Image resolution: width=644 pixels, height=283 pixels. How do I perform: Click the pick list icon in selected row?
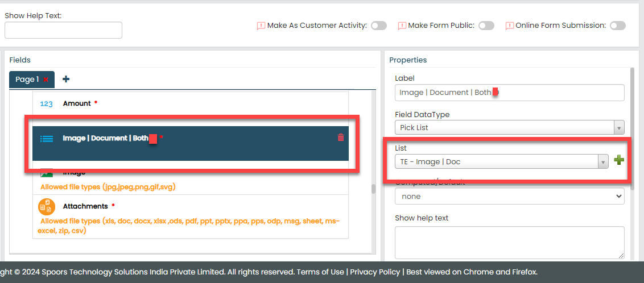tap(47, 138)
